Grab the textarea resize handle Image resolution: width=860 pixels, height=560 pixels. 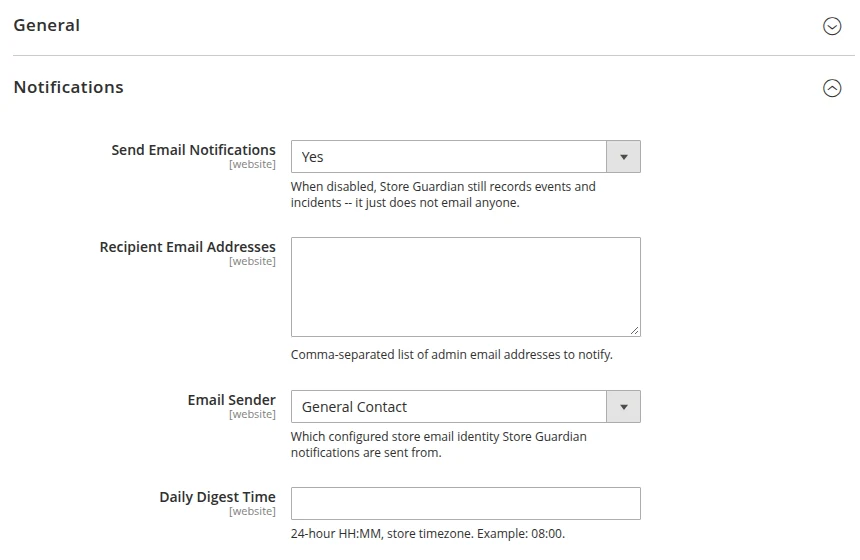coord(634,330)
